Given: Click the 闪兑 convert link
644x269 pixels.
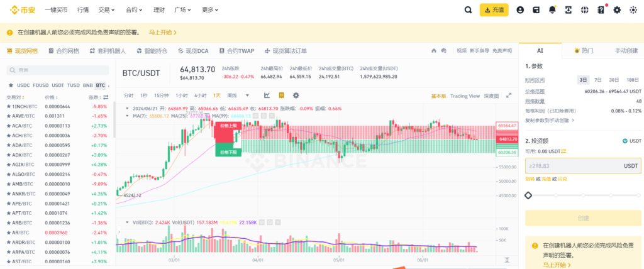Looking at the screenshot, I should (562, 179).
